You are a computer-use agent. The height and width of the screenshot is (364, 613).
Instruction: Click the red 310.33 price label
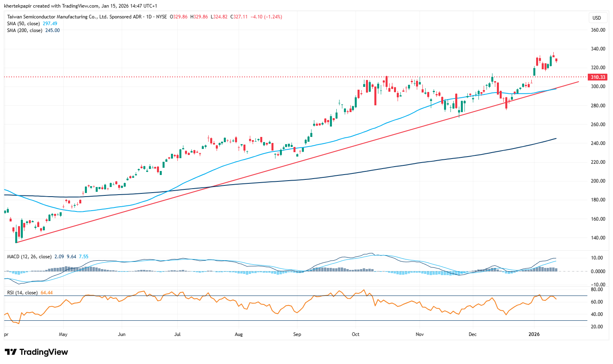(598, 77)
